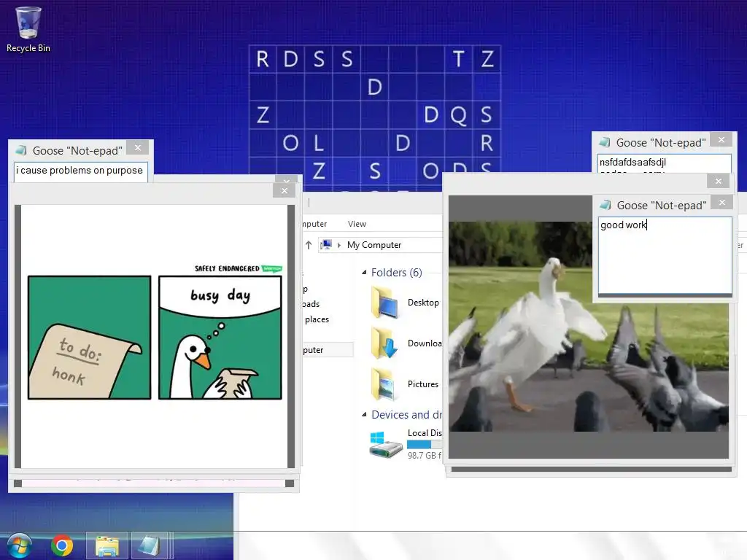Viewport: 747px width, 560px height.
Task: Click the "Q" cell in the letter grid
Action: tap(458, 114)
